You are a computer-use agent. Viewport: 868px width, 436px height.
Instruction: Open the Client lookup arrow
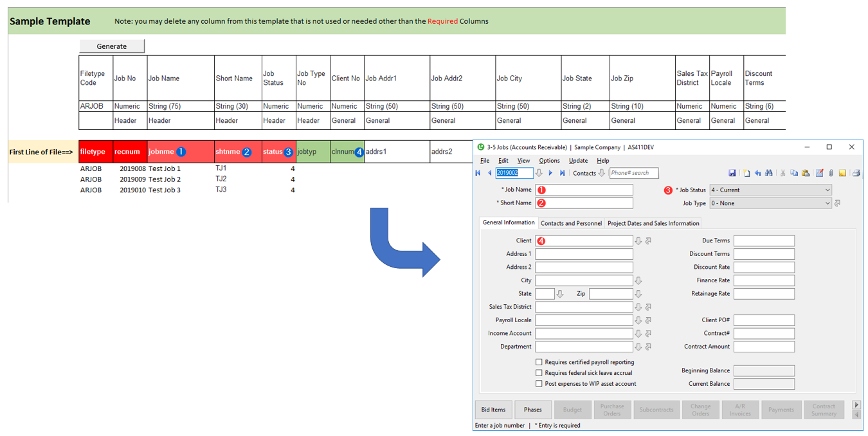point(638,241)
